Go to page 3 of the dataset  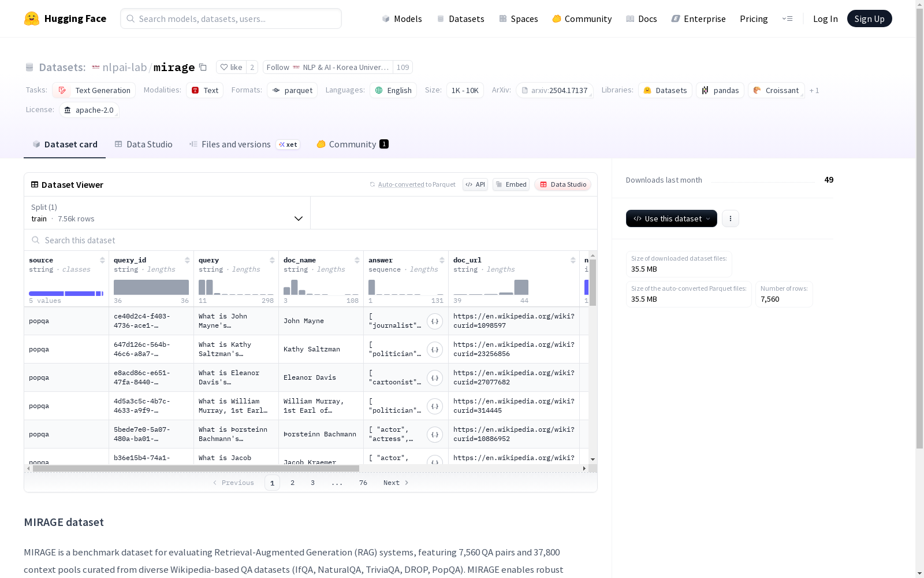coord(312,483)
